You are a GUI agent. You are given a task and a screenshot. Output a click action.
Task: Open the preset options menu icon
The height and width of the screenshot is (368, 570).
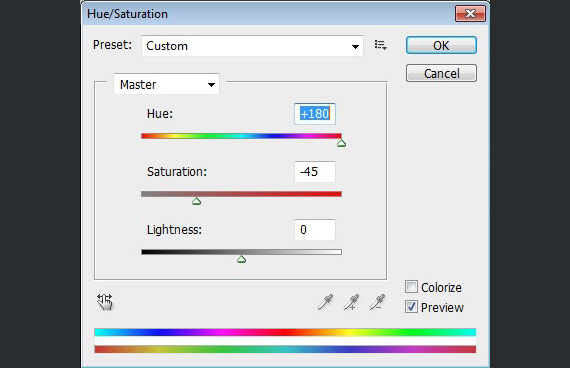(380, 45)
